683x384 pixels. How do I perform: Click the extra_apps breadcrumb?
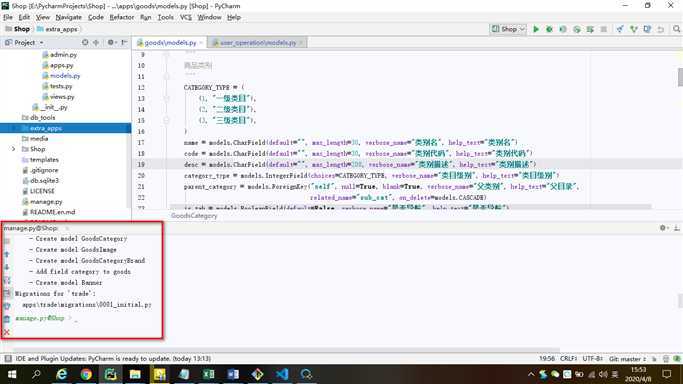pyautogui.click(x=57, y=29)
